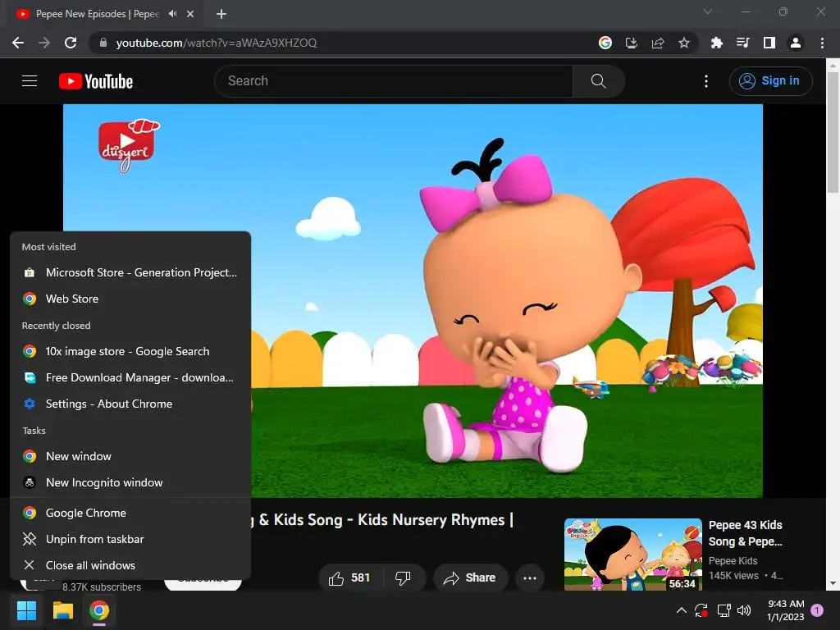840x630 pixels.
Task: Open the Windows Start menu
Action: pyautogui.click(x=26, y=610)
